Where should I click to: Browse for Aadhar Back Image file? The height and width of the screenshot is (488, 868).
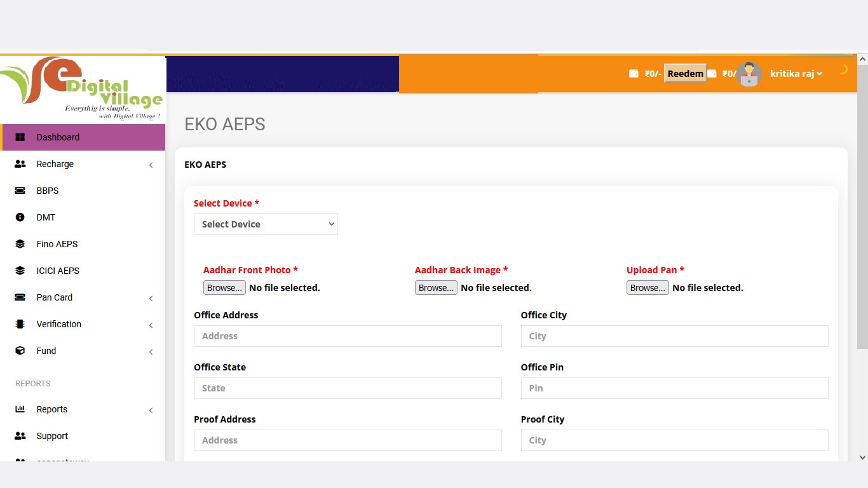(436, 288)
